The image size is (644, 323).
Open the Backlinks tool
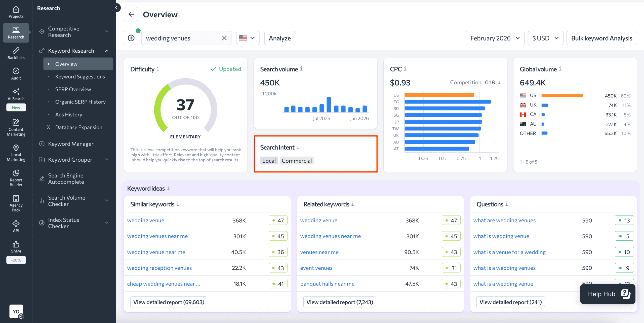pos(16,53)
